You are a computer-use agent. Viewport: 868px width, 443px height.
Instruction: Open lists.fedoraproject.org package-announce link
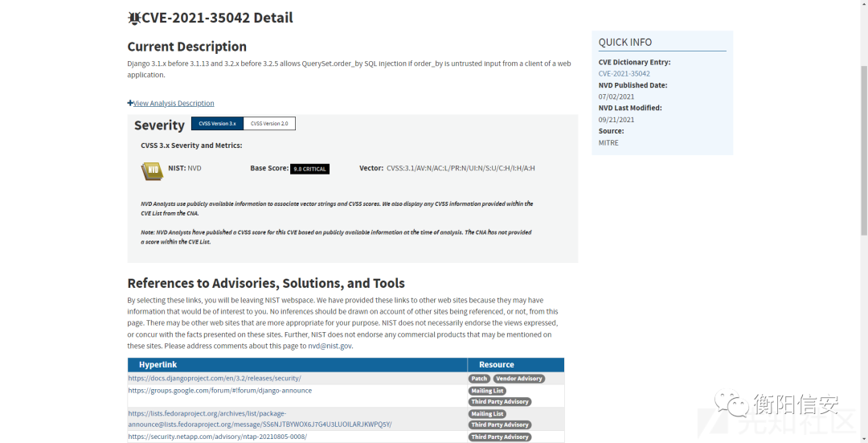(x=260, y=419)
